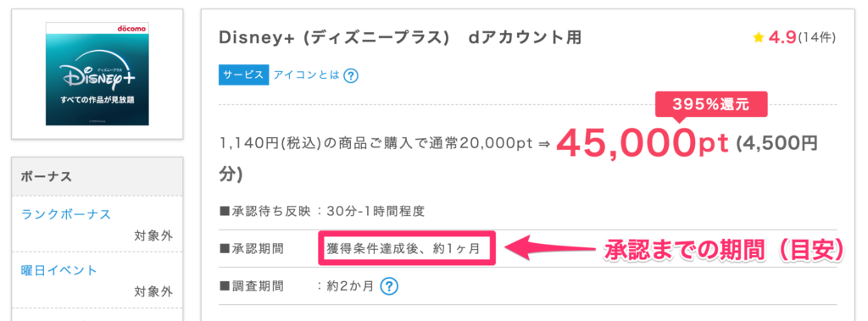Click the 承認待ち反映 30分-1時間程度 row
This screenshot has width=868, height=321.
(322, 211)
